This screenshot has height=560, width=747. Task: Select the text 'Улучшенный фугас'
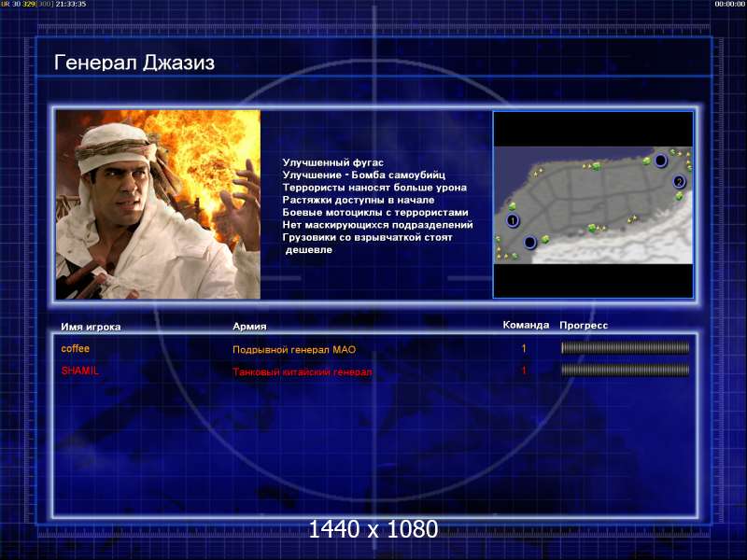point(332,162)
